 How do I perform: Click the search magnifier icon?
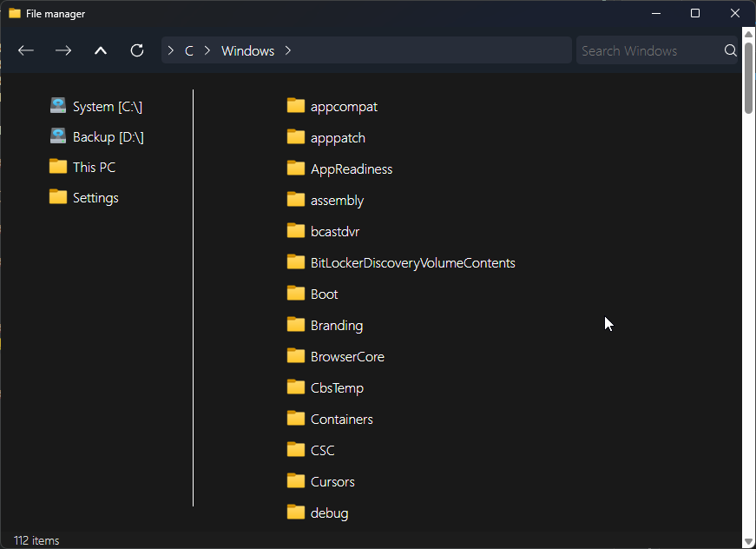(730, 50)
